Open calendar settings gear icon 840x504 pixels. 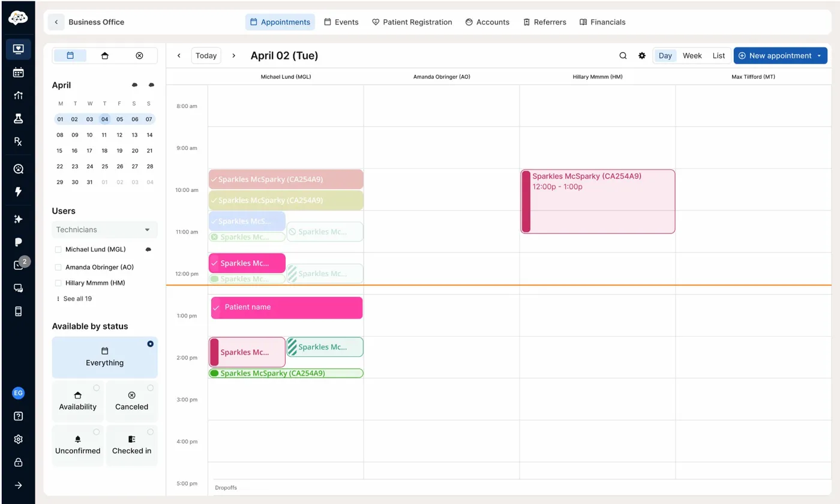coord(642,56)
